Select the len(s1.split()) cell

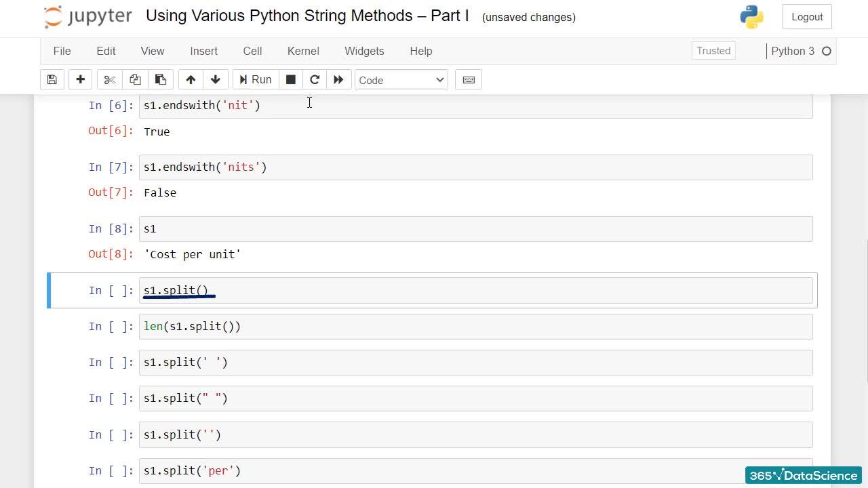(475, 326)
